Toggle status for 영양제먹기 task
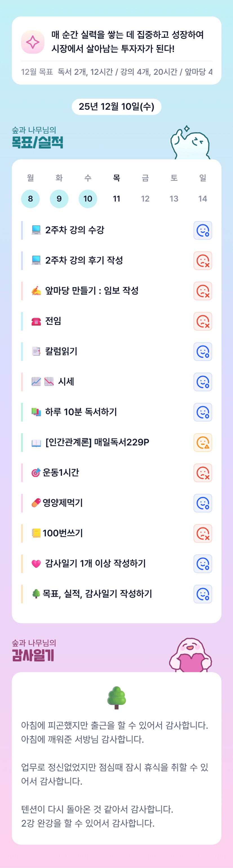The width and height of the screenshot is (233, 868). click(203, 503)
